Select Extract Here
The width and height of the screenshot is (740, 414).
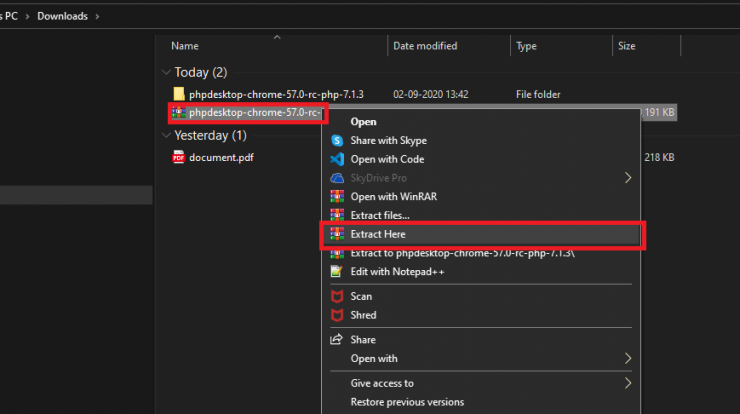378,234
